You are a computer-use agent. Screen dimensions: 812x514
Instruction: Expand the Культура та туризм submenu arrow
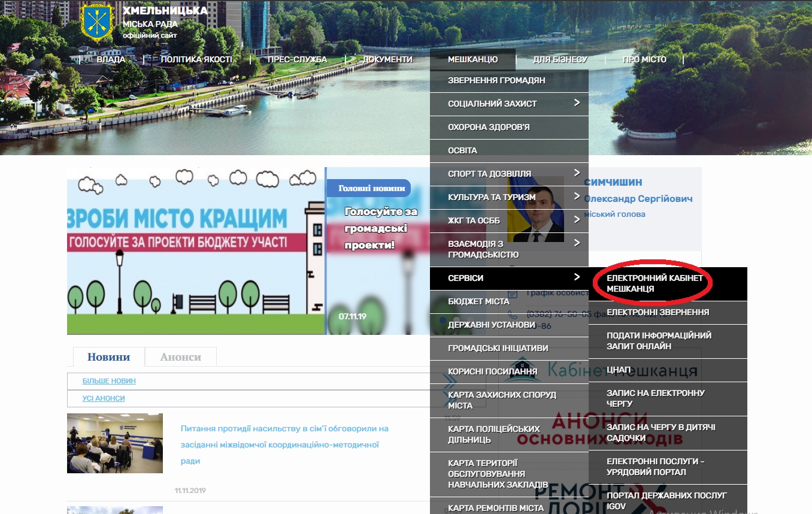pos(577,196)
